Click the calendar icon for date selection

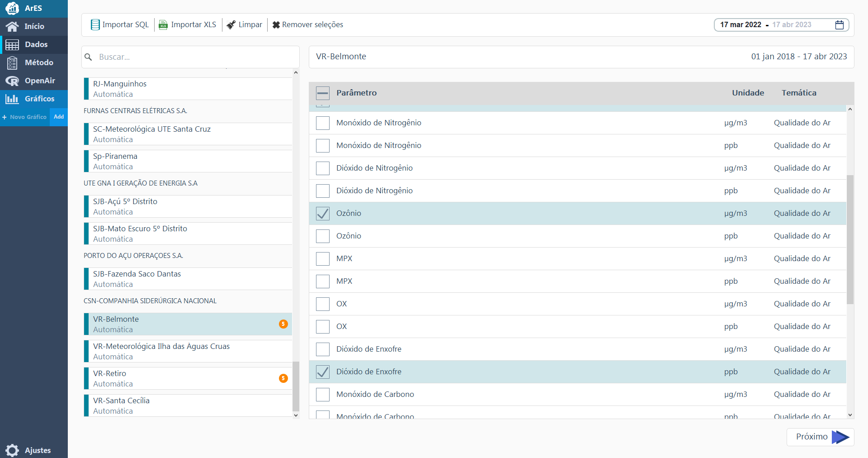pyautogui.click(x=840, y=25)
